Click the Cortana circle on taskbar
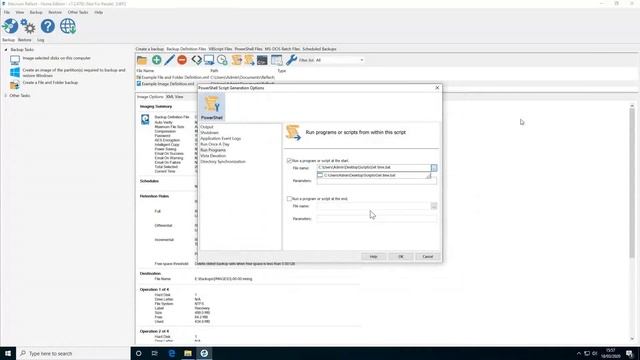Image resolution: width=640 pixels, height=360 pixels. [x=138, y=353]
